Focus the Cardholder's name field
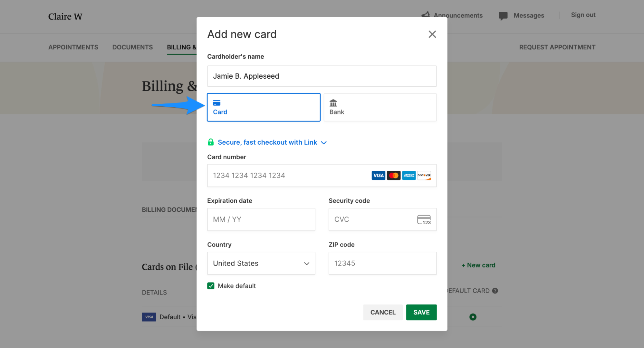The image size is (644, 348). (x=322, y=76)
